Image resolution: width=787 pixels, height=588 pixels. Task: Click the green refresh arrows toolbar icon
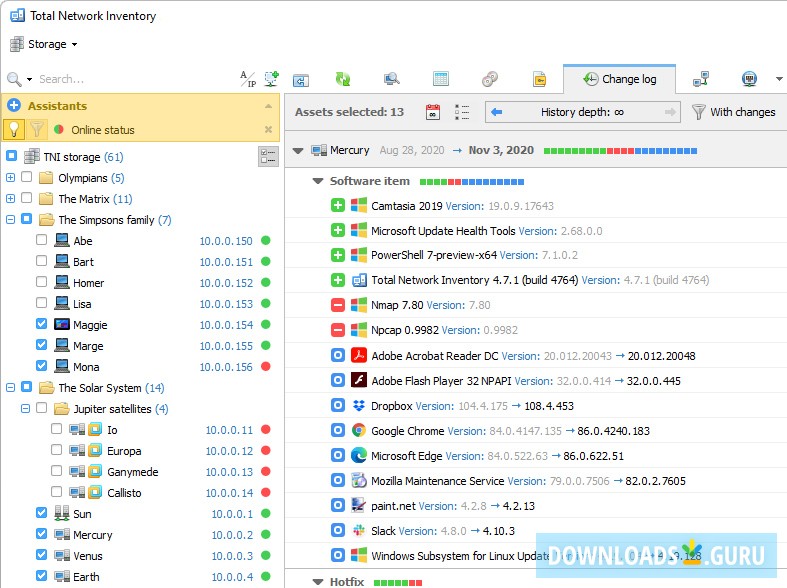(x=343, y=79)
